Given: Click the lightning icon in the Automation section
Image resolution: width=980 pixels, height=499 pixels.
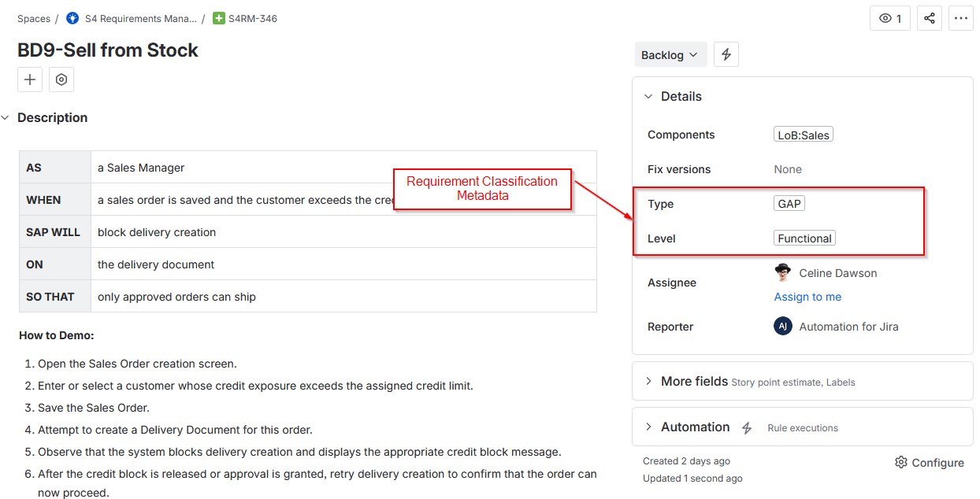Looking at the screenshot, I should (x=747, y=427).
